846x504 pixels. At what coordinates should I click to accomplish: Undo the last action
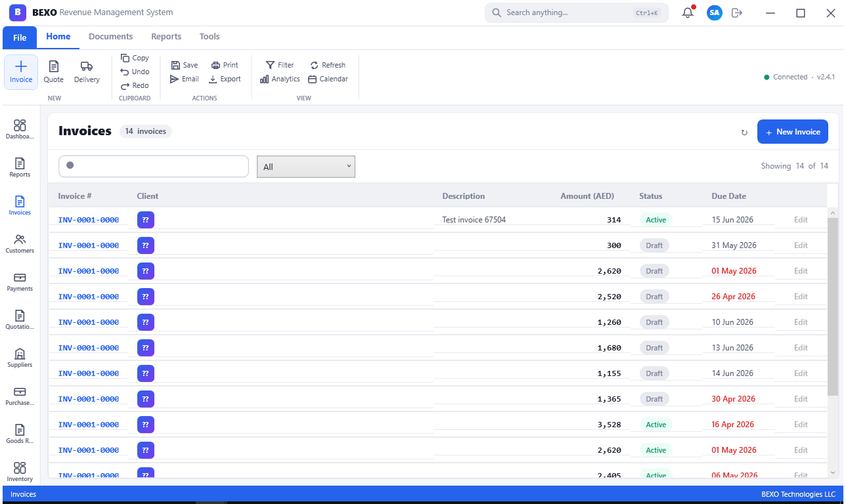[135, 72]
